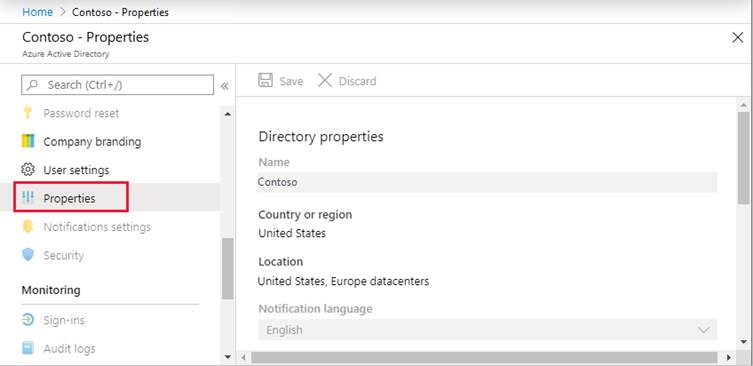The image size is (753, 366).
Task: Click main pane scrollbar down arrow
Action: 743,342
